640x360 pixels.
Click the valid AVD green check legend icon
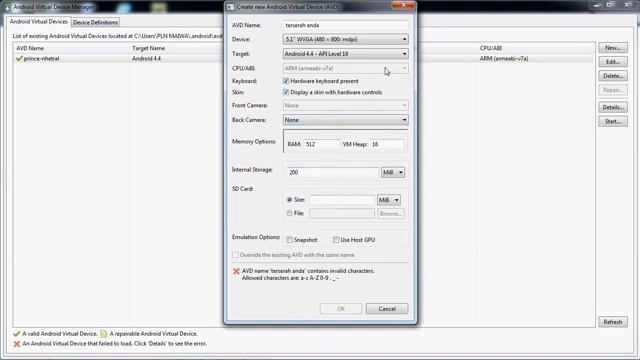click(16, 334)
